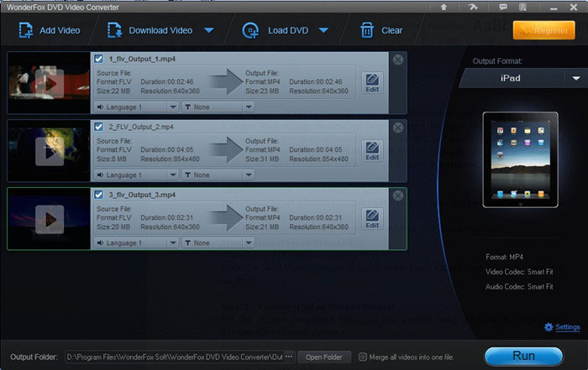Click the Download Video icon
The image size is (588, 370).
(x=114, y=30)
